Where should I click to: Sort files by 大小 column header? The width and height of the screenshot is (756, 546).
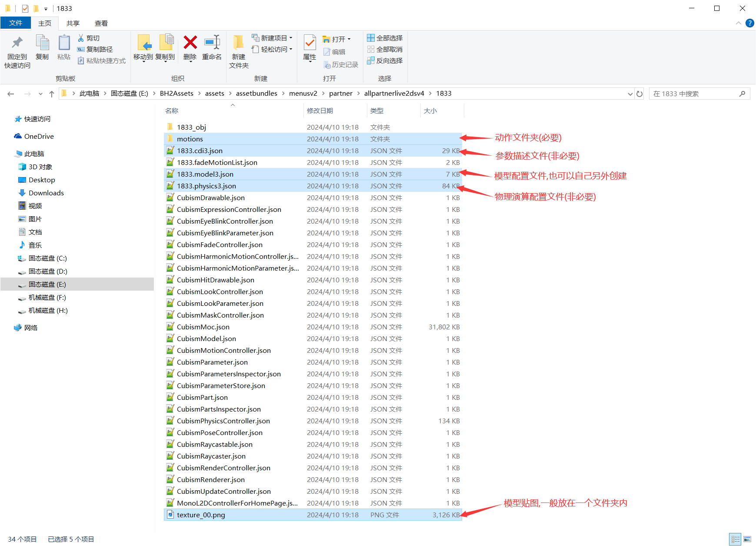point(442,111)
